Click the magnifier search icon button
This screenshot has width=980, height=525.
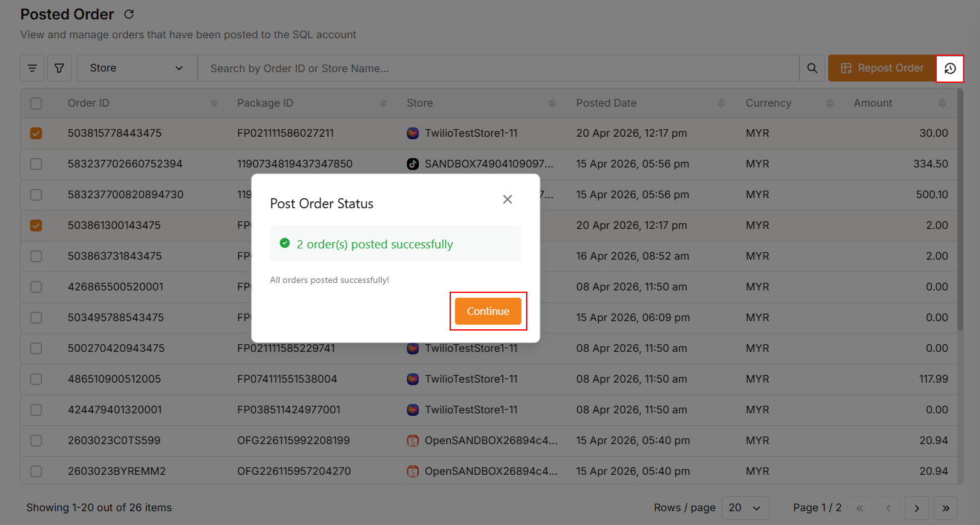812,68
